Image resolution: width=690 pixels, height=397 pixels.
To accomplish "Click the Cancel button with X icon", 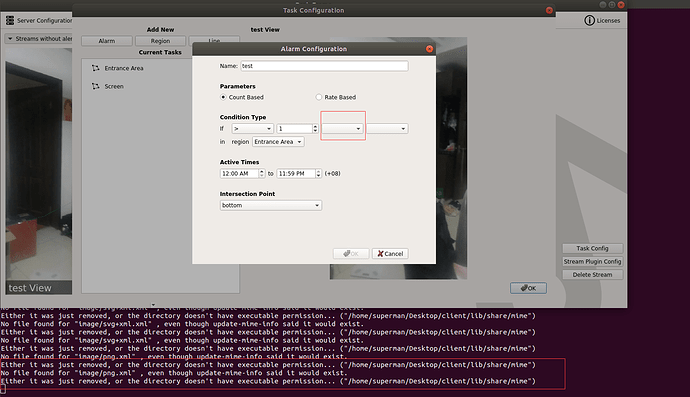I will click(390, 254).
